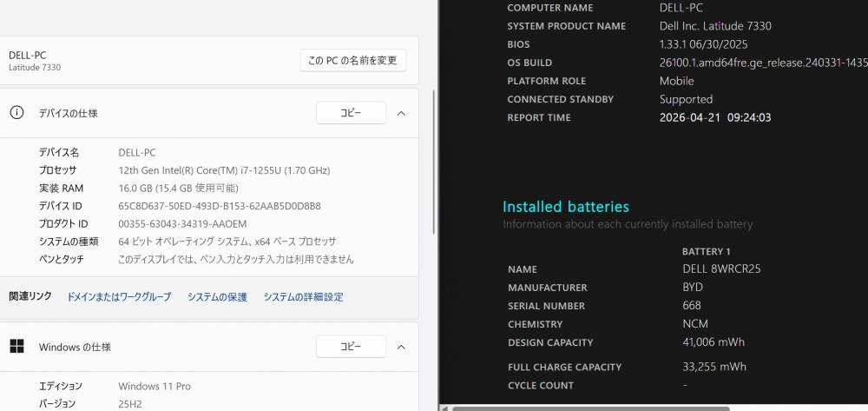The height and width of the screenshot is (411, 868).
Task: Click the BIOS value 1.33.1 06/30/2025
Action: pyautogui.click(x=704, y=44)
